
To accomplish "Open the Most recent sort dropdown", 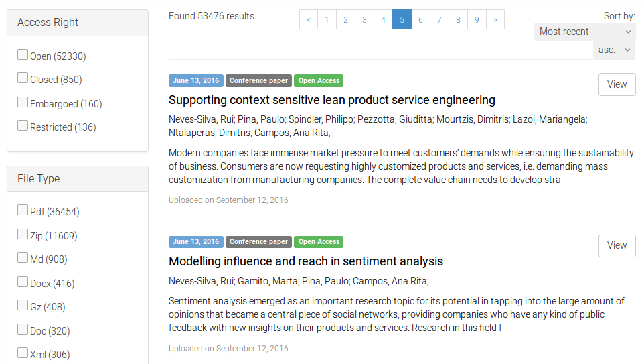I will (x=584, y=32).
